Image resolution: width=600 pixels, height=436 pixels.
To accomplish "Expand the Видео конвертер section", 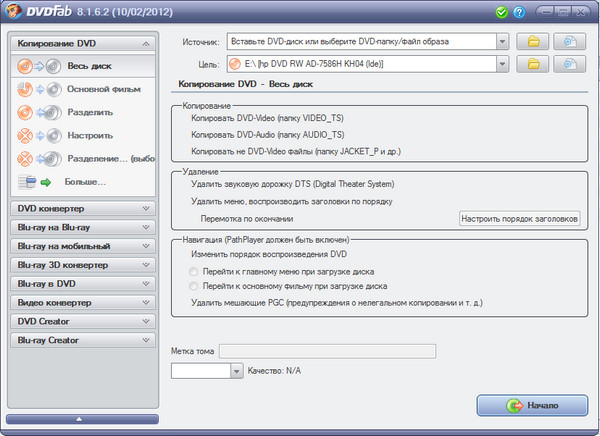I will [83, 302].
